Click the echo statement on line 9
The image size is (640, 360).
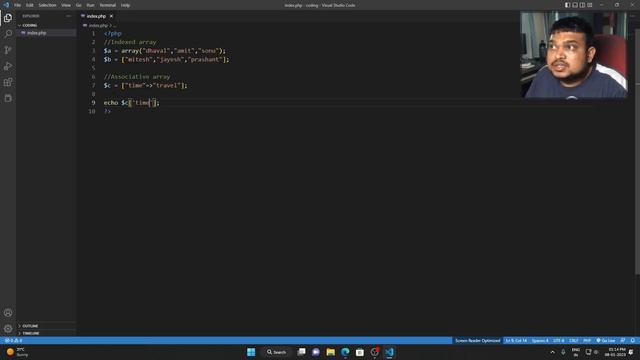131,103
